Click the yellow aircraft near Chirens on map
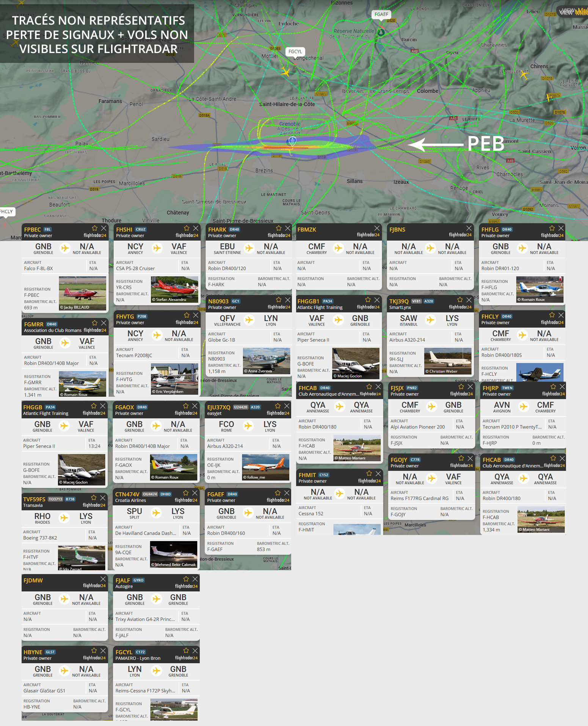 524,75
